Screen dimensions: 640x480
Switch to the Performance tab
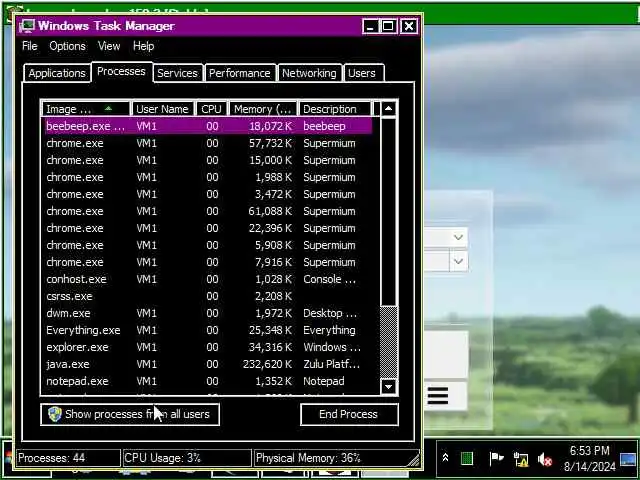point(240,73)
